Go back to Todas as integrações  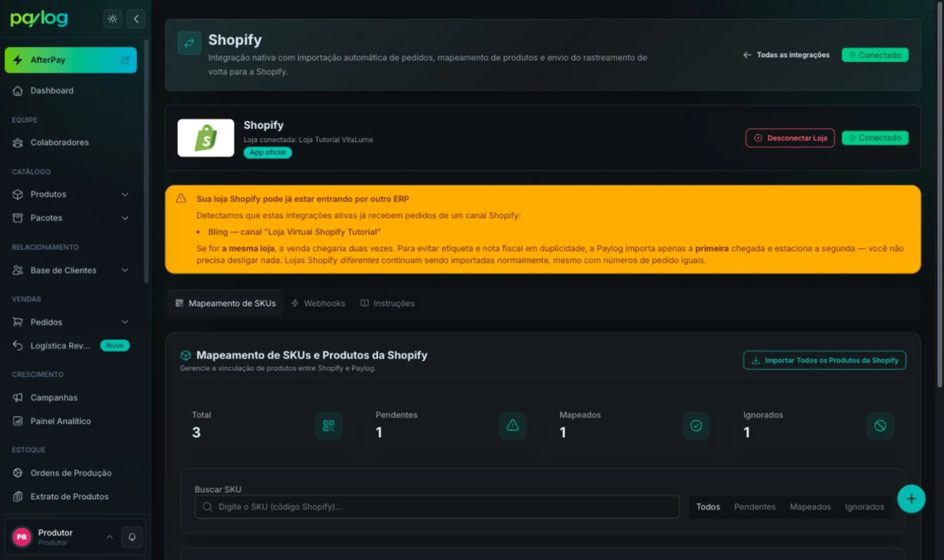click(x=786, y=55)
